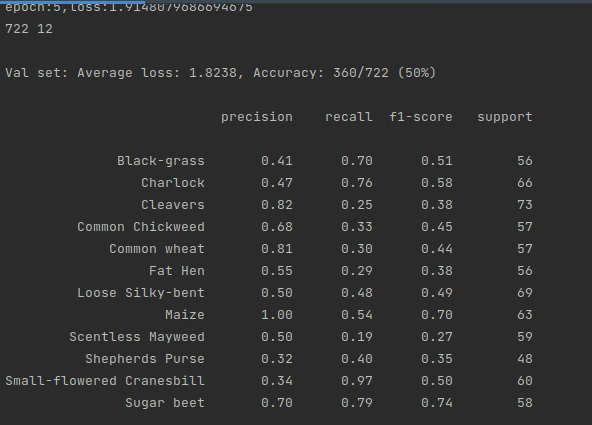
Task: Select the "f1-score" column header
Action: click(421, 117)
